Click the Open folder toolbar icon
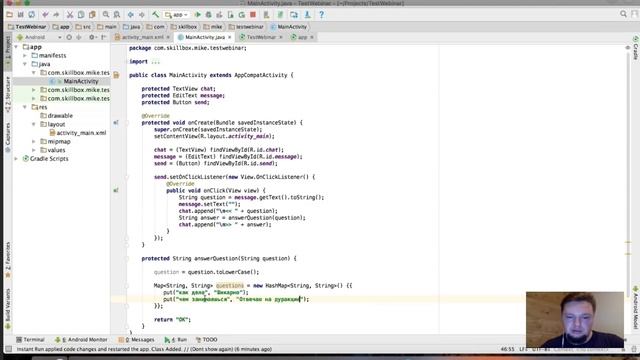Image resolution: width=640 pixels, height=360 pixels. tap(9, 15)
